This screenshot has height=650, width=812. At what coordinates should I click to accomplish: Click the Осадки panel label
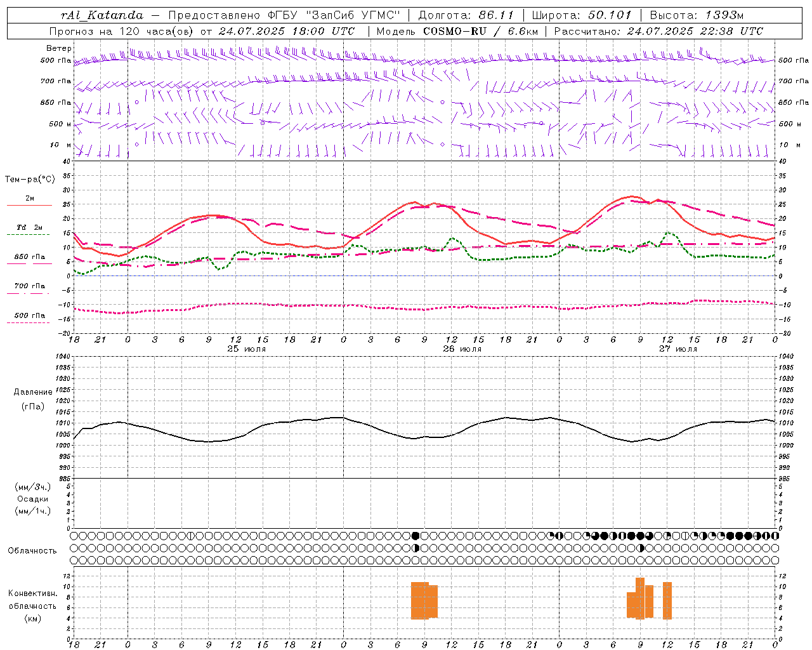pyautogui.click(x=33, y=499)
